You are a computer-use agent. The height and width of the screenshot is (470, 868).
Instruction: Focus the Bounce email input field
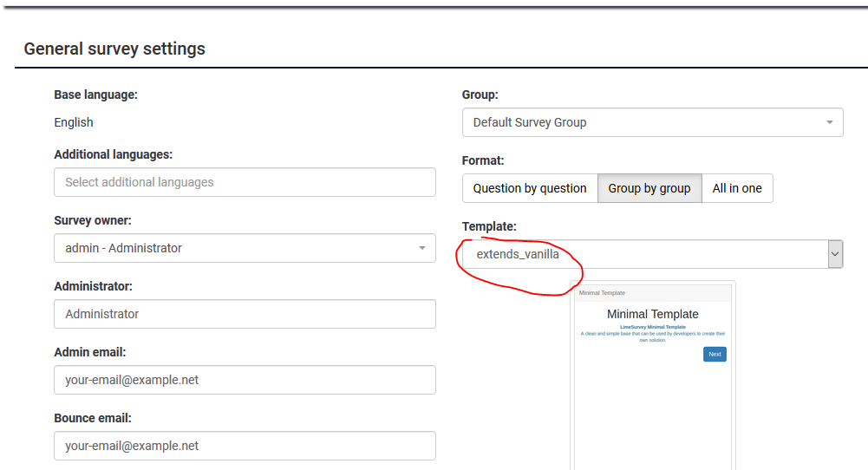click(245, 446)
